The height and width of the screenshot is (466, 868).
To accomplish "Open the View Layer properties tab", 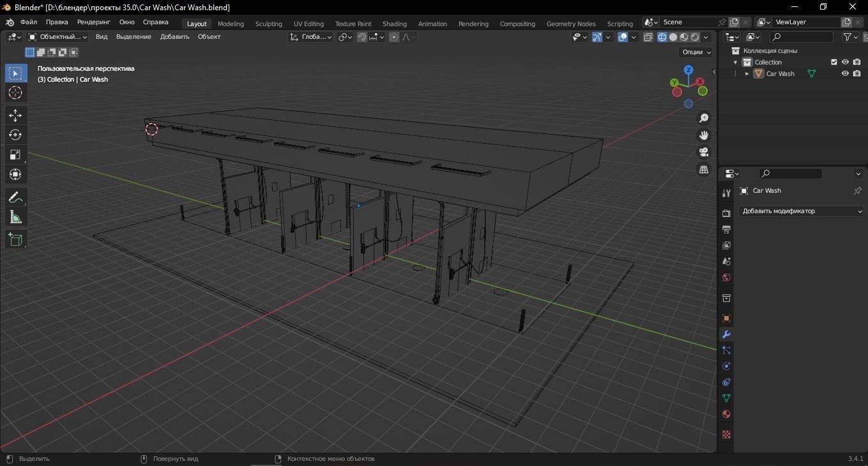I will [x=726, y=245].
